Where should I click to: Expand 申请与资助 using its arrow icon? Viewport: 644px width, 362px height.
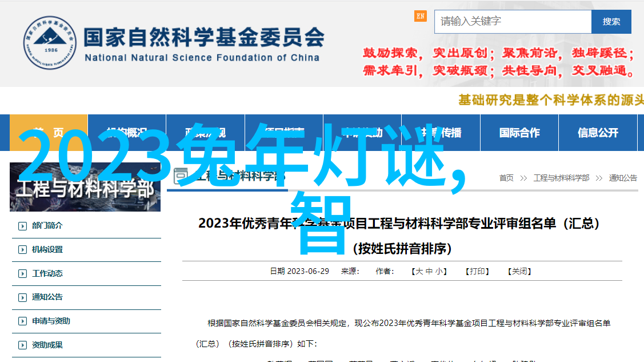click(22, 321)
